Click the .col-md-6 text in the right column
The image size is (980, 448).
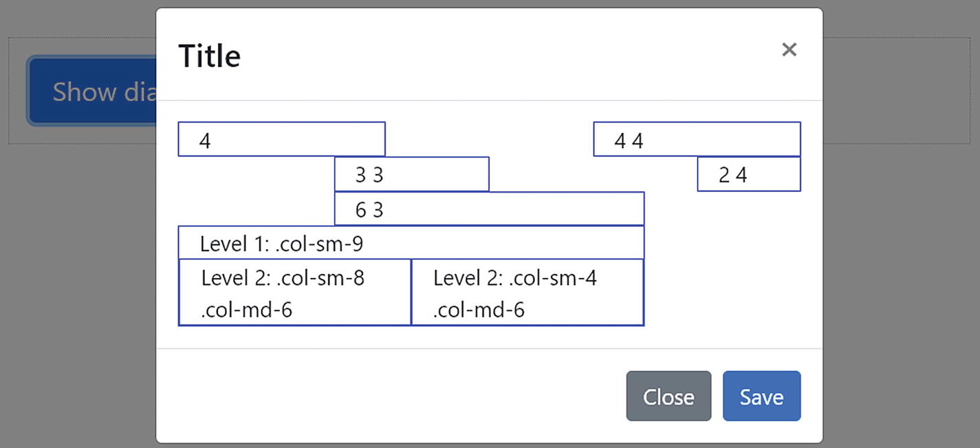479,310
